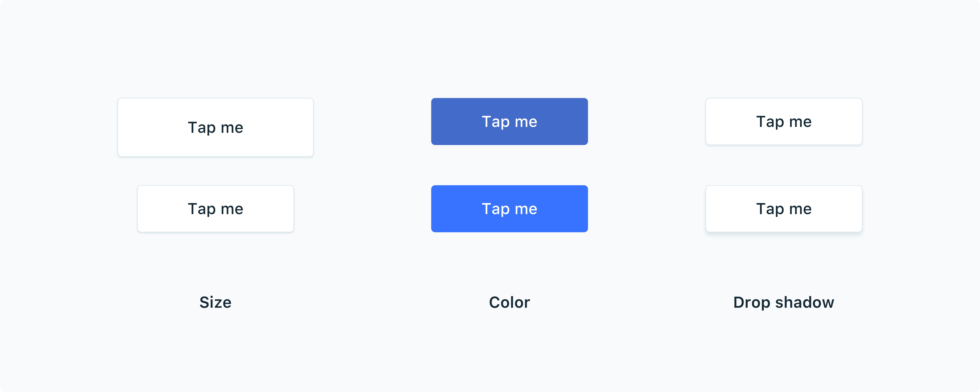Click "me" text in the top-right white button
This screenshot has height=392, width=980.
pyautogui.click(x=800, y=122)
